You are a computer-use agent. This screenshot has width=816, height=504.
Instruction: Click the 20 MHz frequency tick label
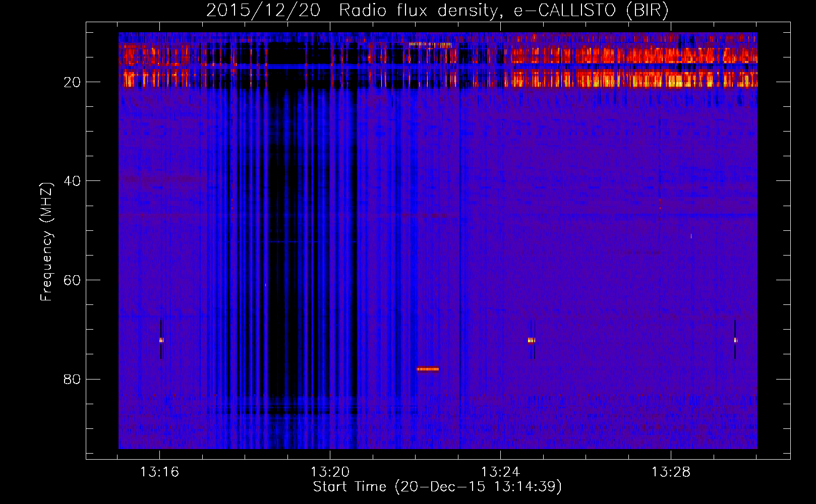pyautogui.click(x=72, y=82)
